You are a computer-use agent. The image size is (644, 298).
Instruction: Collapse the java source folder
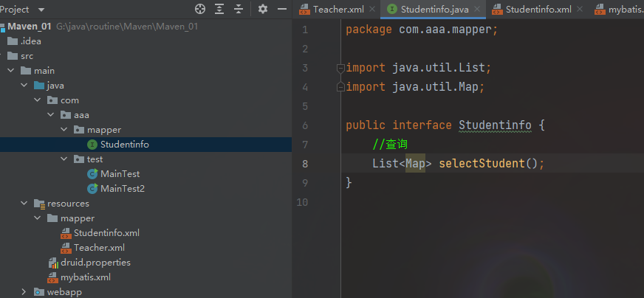[x=24, y=86]
